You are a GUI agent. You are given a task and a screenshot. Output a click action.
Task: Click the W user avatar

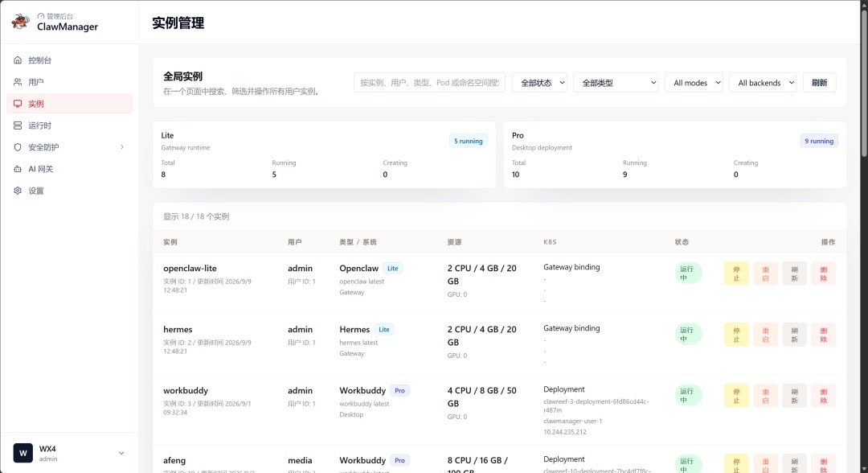tap(23, 453)
